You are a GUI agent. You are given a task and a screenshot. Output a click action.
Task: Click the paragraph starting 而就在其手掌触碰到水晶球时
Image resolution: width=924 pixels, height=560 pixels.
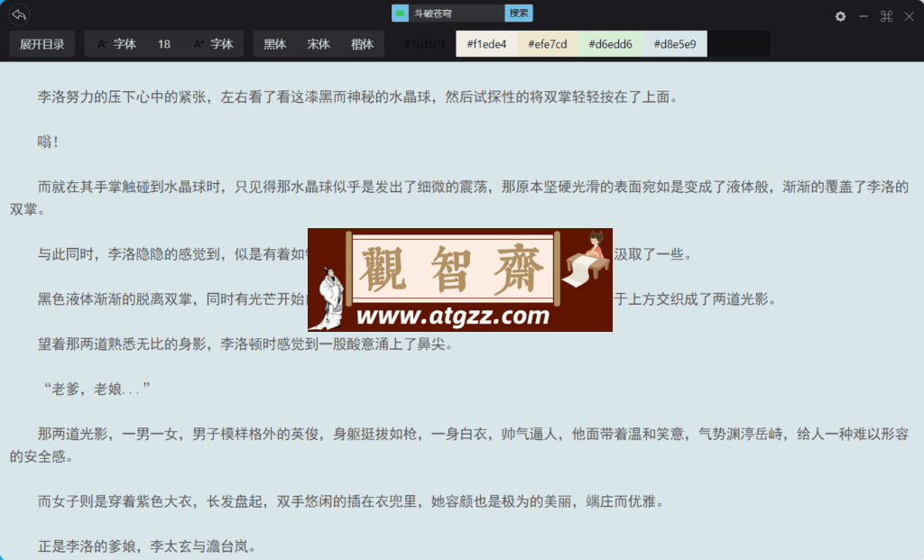pyautogui.click(x=459, y=197)
